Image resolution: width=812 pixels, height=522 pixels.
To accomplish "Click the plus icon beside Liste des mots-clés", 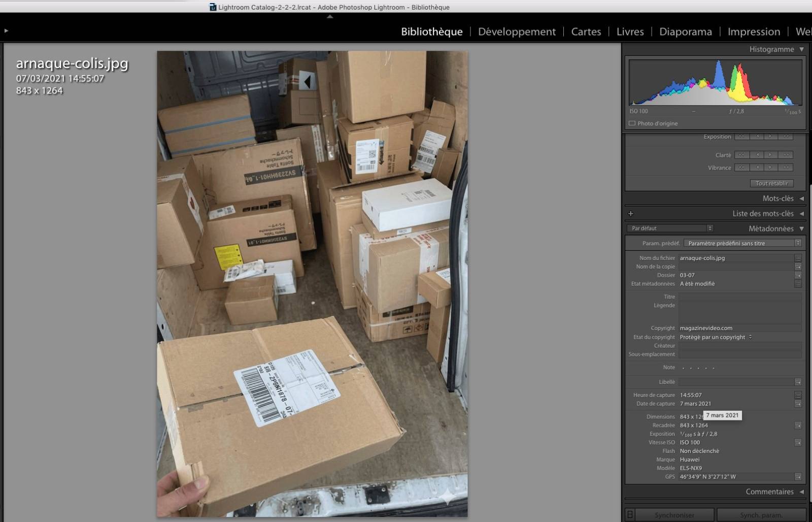I will (x=631, y=214).
